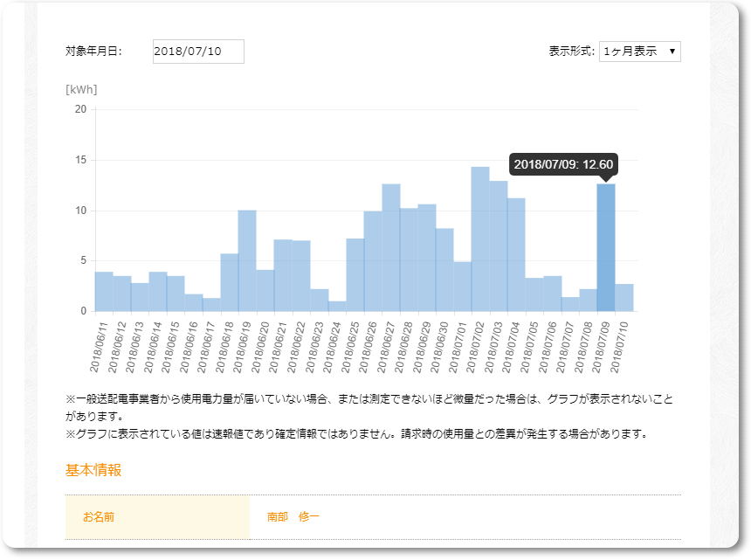Click the note starting '※一般送配電事業者から'
Screen dimensions: 751x560
pos(369,407)
